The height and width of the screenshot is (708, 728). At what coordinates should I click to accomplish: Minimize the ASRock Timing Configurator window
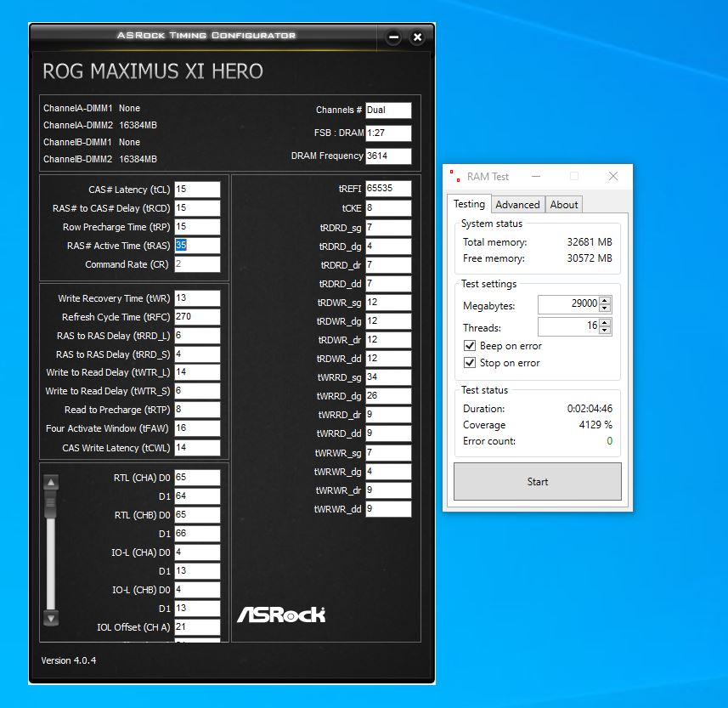(393, 37)
